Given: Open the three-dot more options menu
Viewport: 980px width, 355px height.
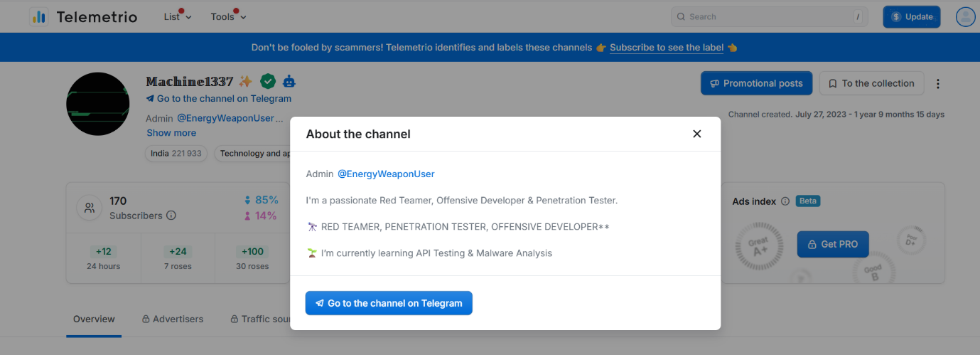Looking at the screenshot, I should coord(937,84).
